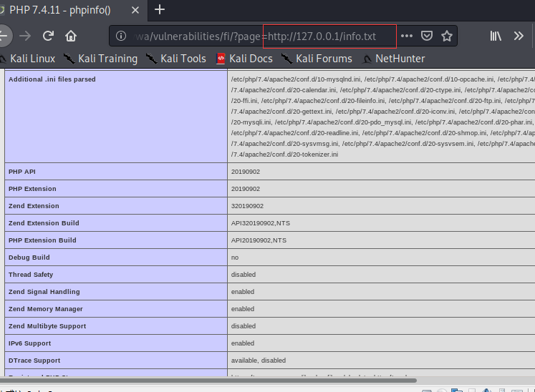Screen dimensions: 535x392
Task: Click the horizontal scrollbar at page bottom
Action: click(x=208, y=380)
